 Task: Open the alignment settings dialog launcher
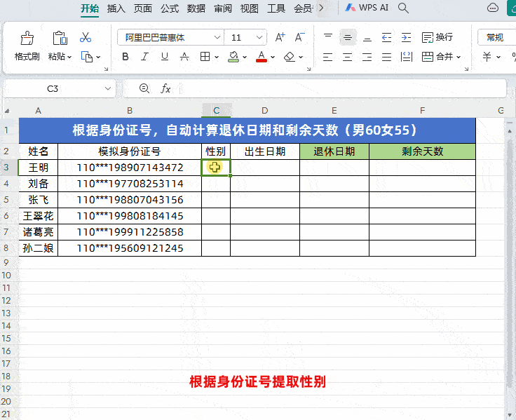(x=467, y=69)
